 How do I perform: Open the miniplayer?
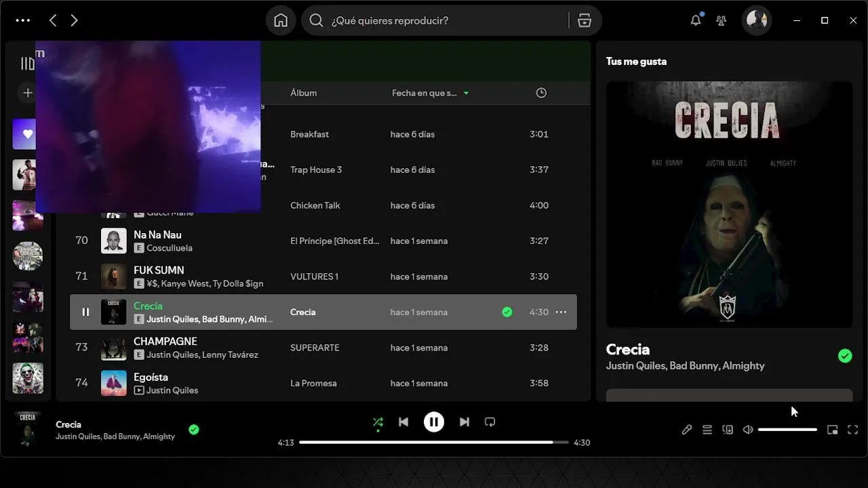tap(833, 430)
